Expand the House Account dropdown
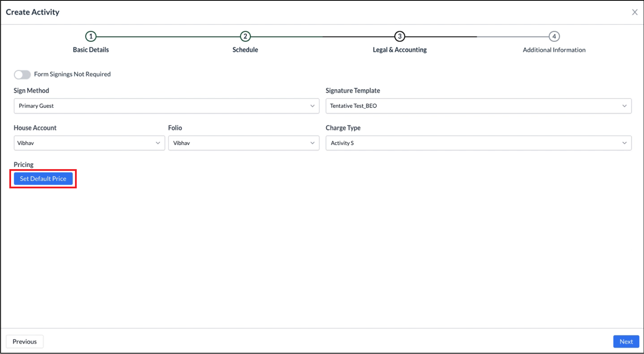644x354 pixels. 158,143
